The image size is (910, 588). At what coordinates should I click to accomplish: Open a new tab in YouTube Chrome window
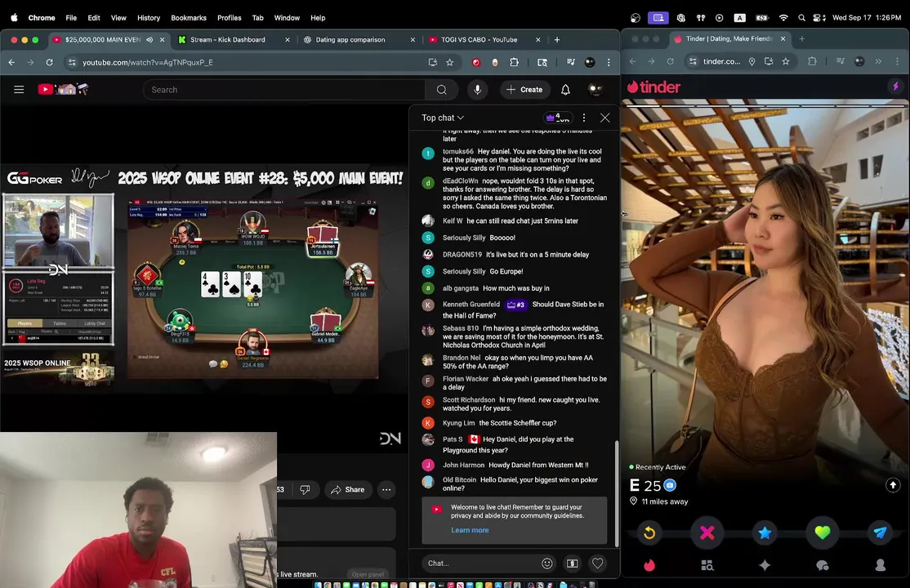[x=556, y=39]
